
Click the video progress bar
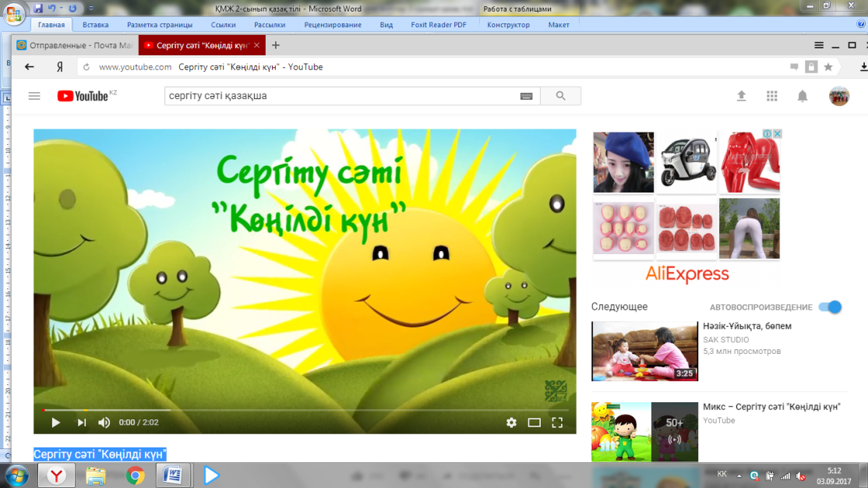pyautogui.click(x=304, y=409)
